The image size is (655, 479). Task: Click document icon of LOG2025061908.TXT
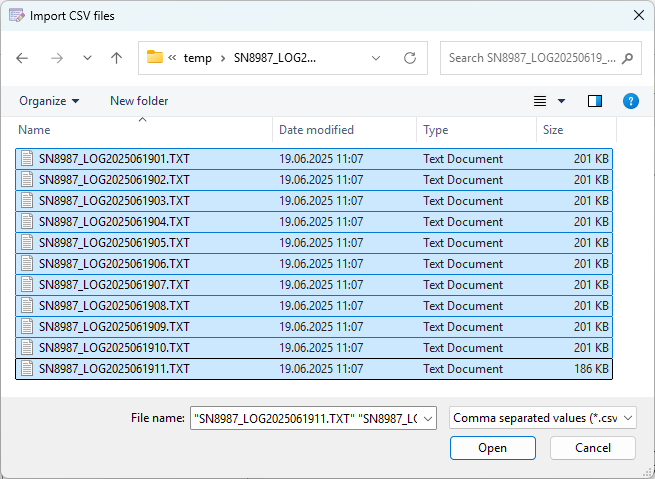pyautogui.click(x=27, y=305)
